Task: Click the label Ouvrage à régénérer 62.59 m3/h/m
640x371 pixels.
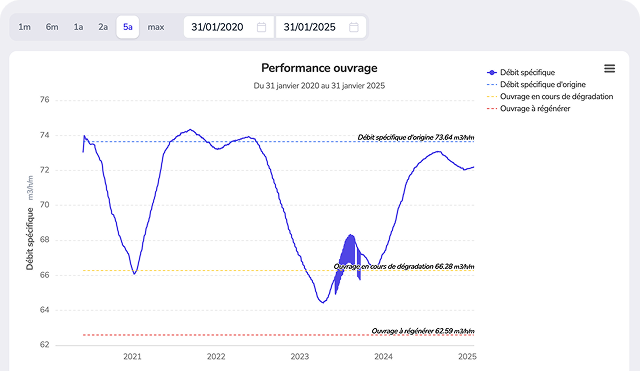Action: coord(422,331)
